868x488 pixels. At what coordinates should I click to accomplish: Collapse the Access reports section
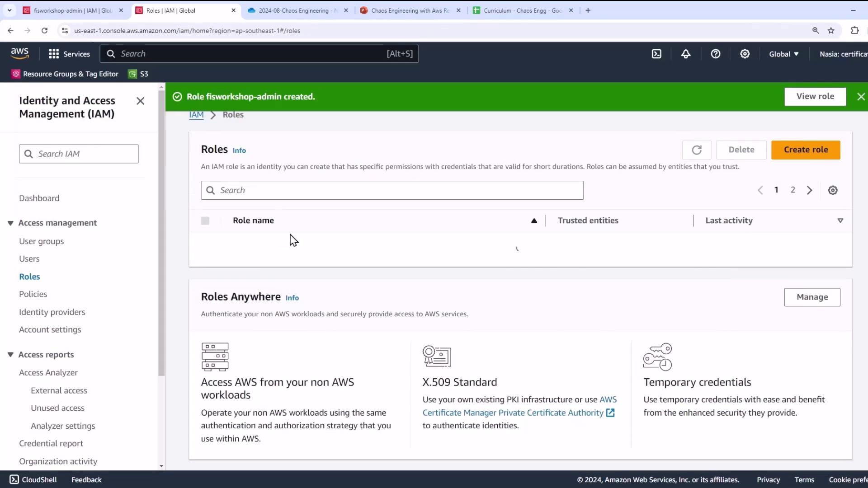tap(10, 355)
